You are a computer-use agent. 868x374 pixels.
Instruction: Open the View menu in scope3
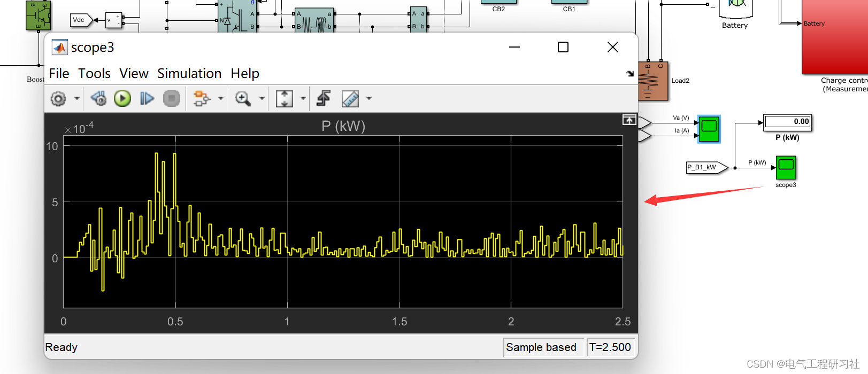134,73
